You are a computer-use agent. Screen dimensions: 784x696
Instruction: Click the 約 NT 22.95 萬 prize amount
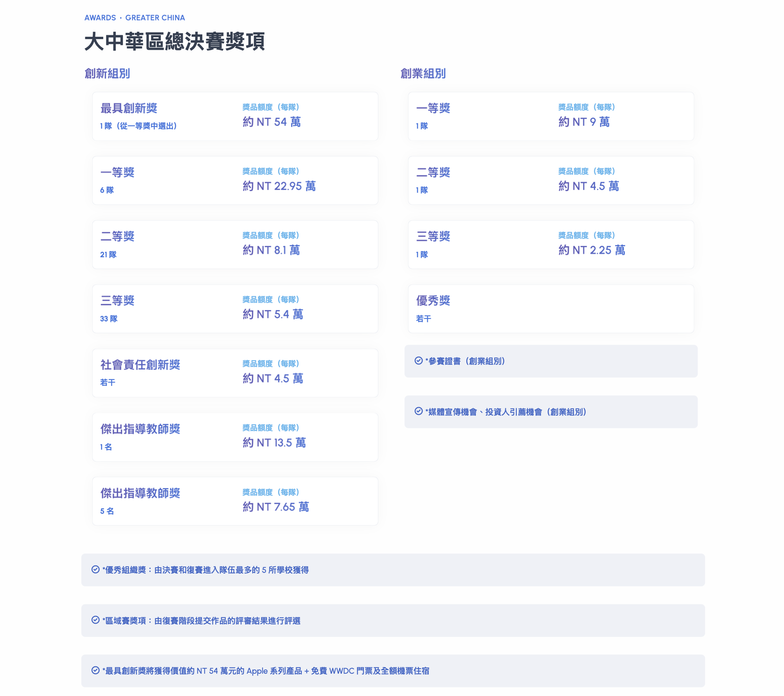point(279,186)
